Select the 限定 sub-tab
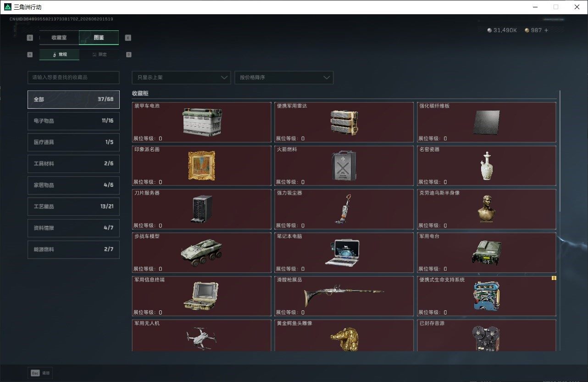The width and height of the screenshot is (588, 382). (x=99, y=54)
